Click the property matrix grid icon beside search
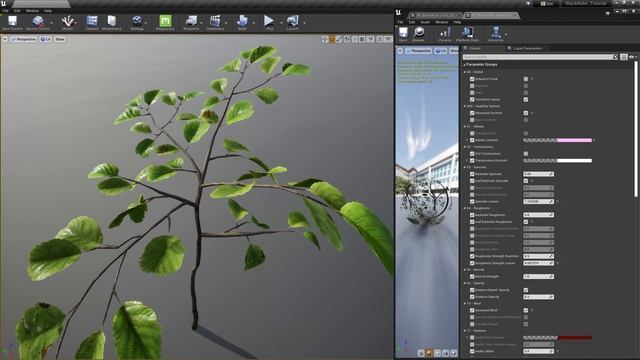Viewport: 640px width, 360px height. (x=624, y=57)
